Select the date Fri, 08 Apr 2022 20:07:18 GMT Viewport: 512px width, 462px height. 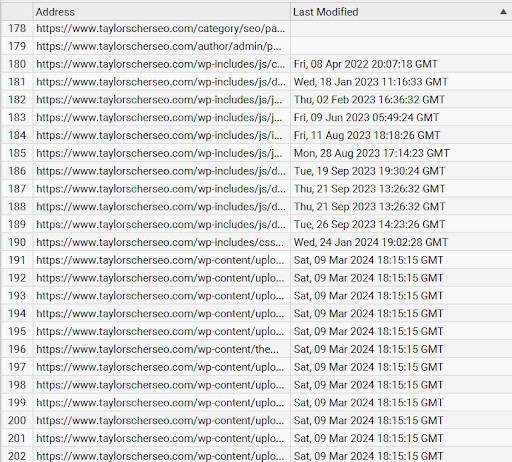[x=366, y=64]
